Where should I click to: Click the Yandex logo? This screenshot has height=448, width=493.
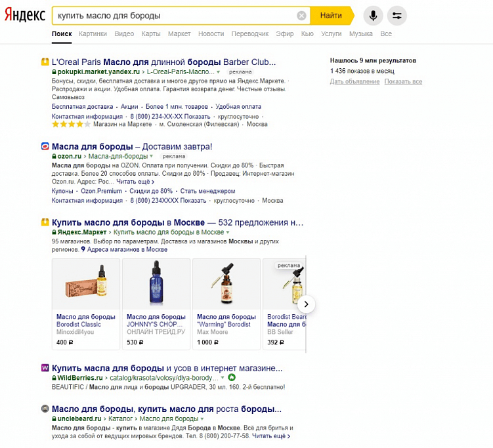coord(25,15)
